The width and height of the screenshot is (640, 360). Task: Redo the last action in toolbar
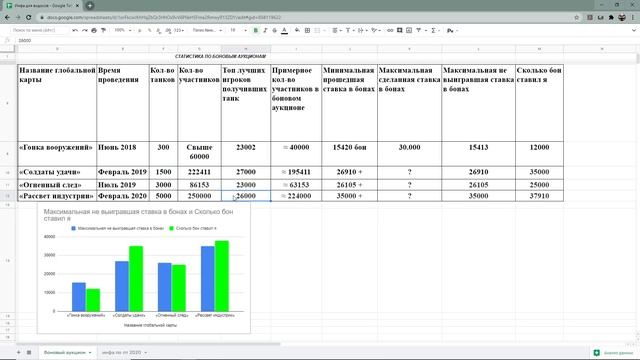84,30
